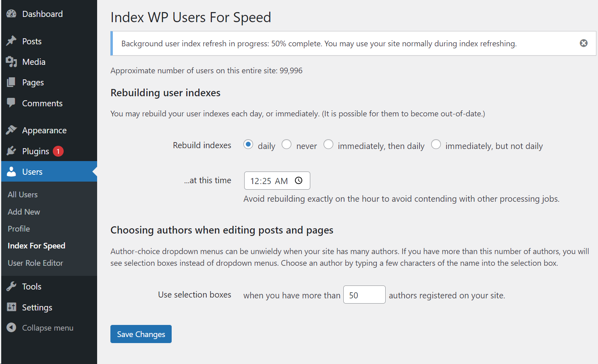Focus the authors number field showing 50

[x=364, y=294]
